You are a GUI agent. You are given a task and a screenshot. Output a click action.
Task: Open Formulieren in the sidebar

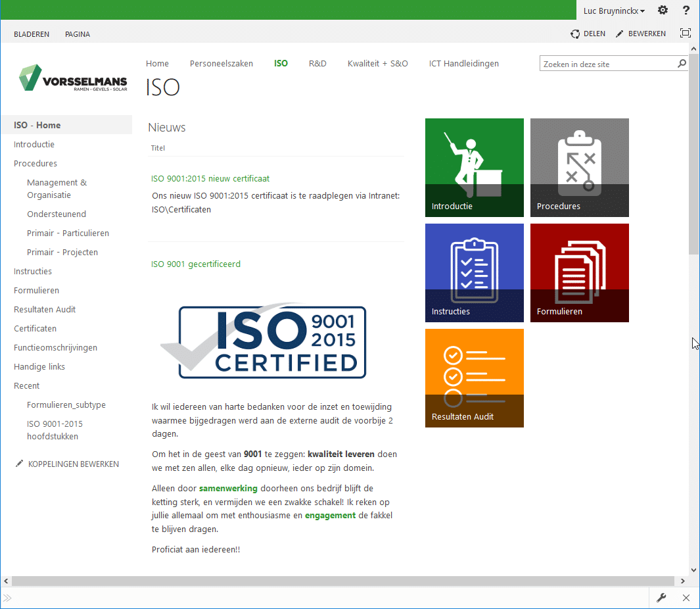36,291
